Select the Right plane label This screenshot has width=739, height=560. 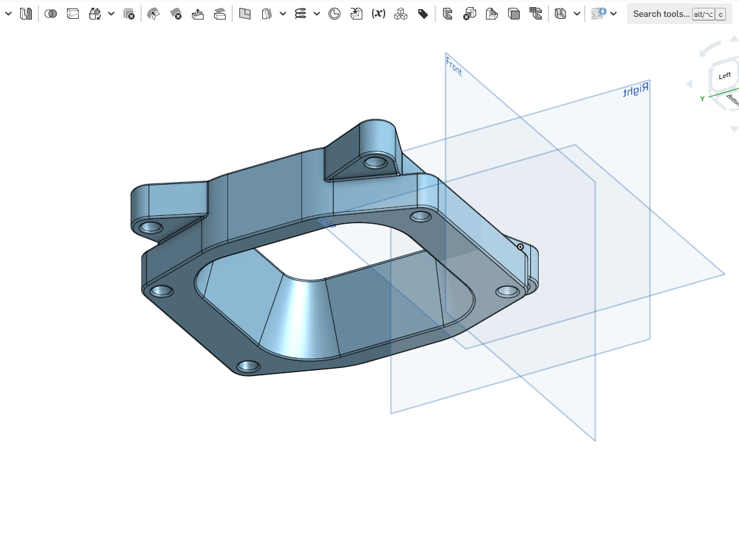coord(636,90)
